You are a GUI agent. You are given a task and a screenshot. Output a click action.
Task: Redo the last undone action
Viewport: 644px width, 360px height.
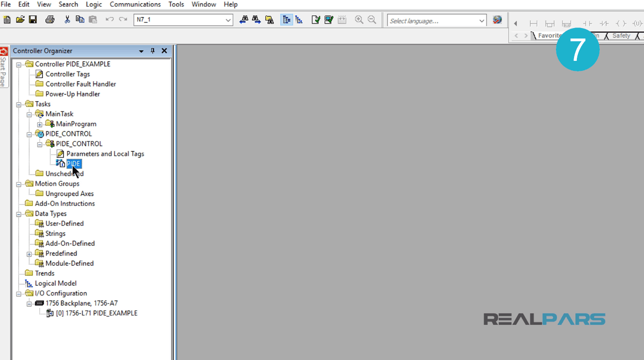(x=123, y=20)
